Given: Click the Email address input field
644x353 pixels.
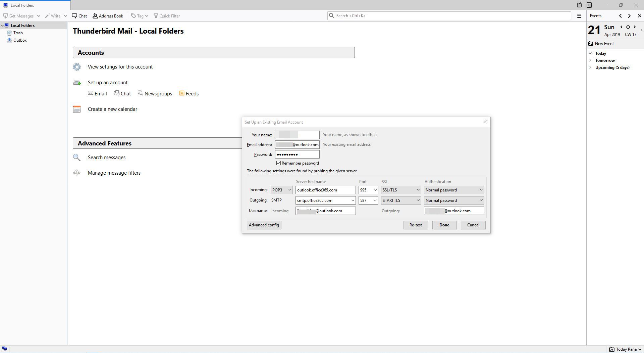Looking at the screenshot, I should click(297, 145).
